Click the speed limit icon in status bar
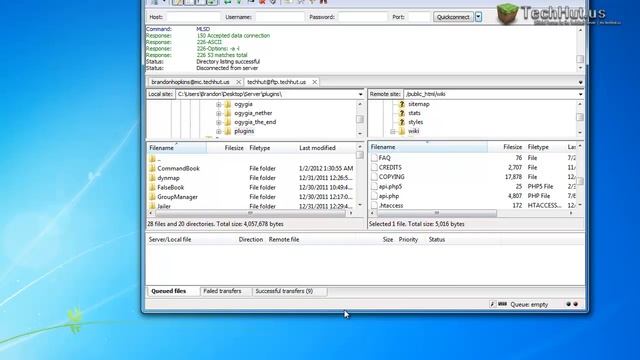This screenshot has width=640, height=360. [492, 304]
